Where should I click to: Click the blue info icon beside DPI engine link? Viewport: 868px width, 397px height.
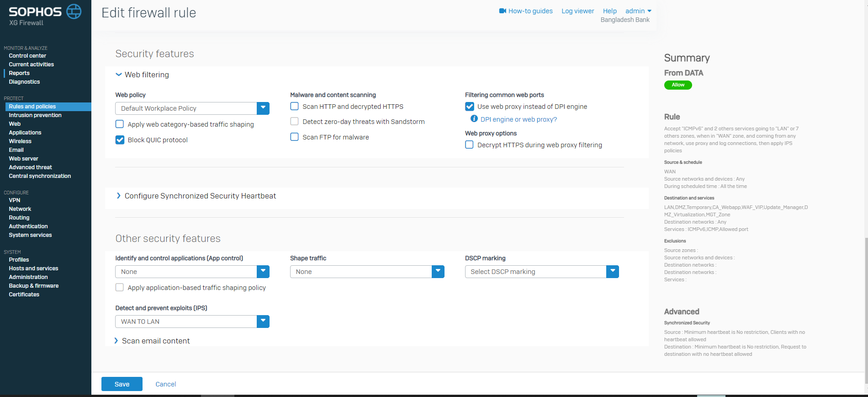click(474, 119)
